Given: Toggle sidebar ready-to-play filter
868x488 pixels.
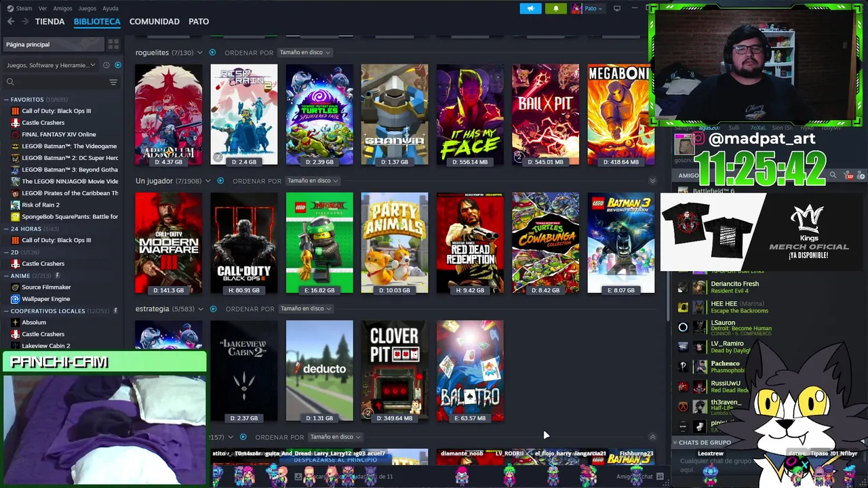Looking at the screenshot, I should [x=118, y=65].
